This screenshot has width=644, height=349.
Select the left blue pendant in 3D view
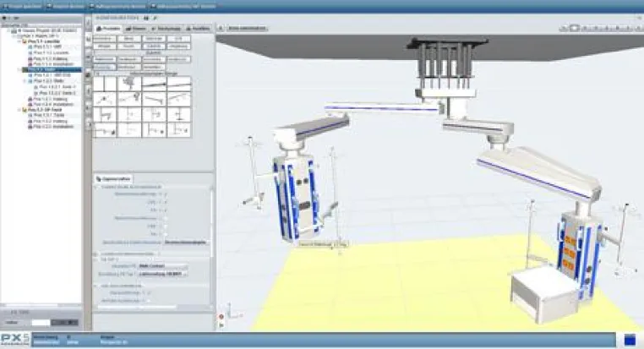tap(296, 197)
